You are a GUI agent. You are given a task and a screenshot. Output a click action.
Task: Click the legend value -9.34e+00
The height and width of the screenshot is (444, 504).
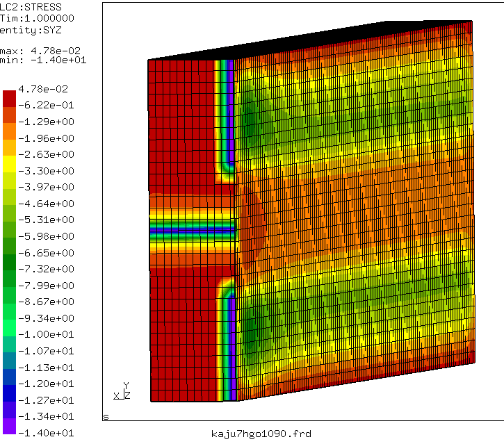[x=46, y=318]
